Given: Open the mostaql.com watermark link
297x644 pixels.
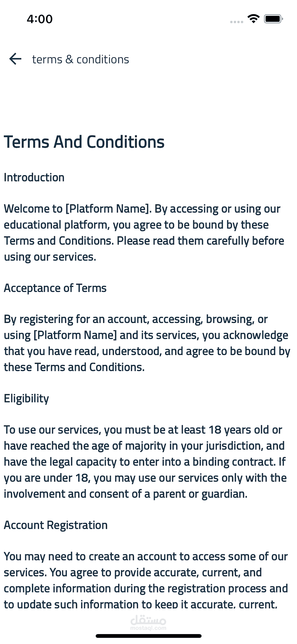Looking at the screenshot, I should (x=148, y=628).
